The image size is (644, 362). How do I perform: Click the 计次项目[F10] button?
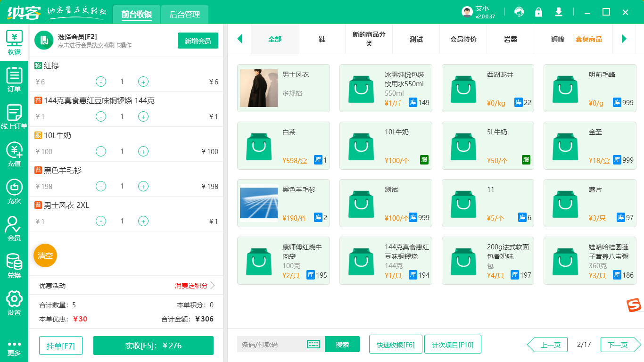453,344
